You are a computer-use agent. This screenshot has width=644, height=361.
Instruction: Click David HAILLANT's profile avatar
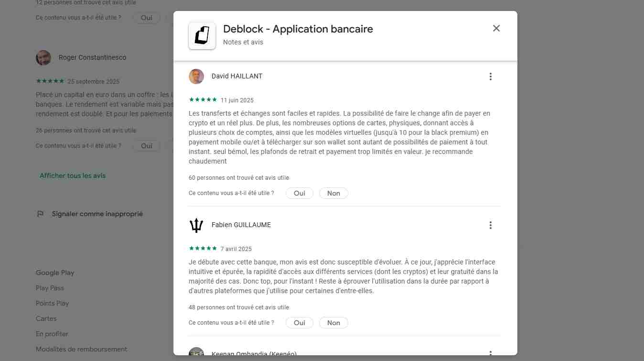tap(196, 77)
